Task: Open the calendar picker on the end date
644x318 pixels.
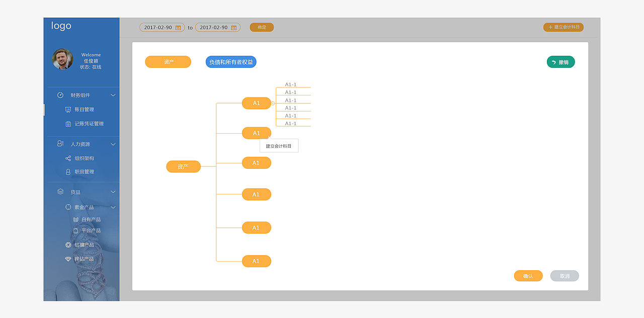Action: (x=234, y=28)
